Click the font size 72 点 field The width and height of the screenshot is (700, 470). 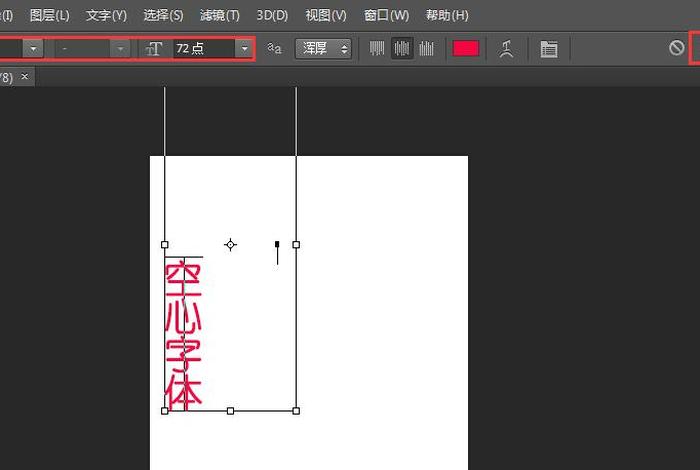click(204, 48)
